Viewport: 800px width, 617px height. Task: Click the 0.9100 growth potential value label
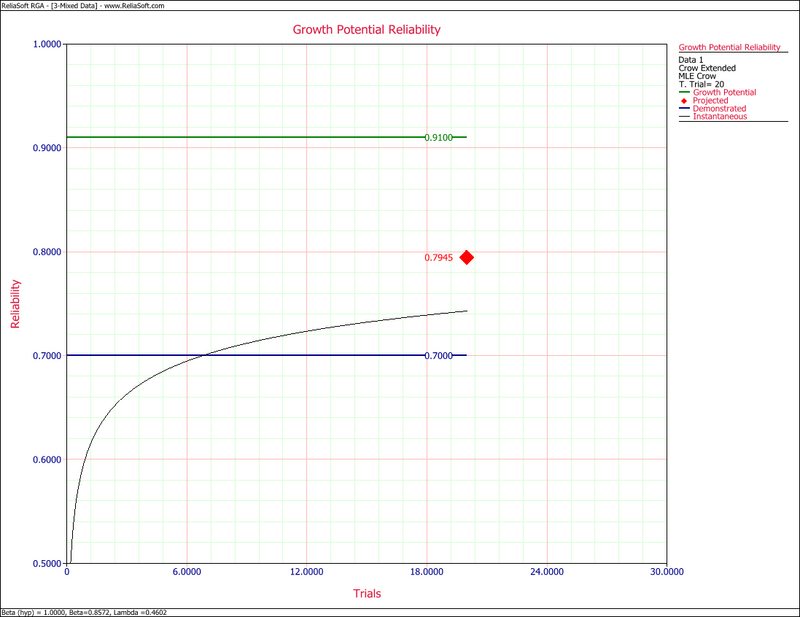438,137
